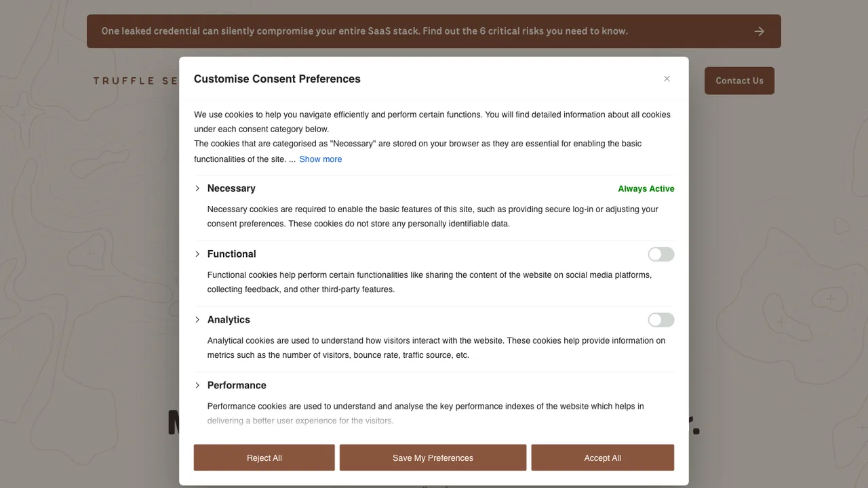This screenshot has width=868, height=488.
Task: Accept all cookies
Action: [x=603, y=457]
